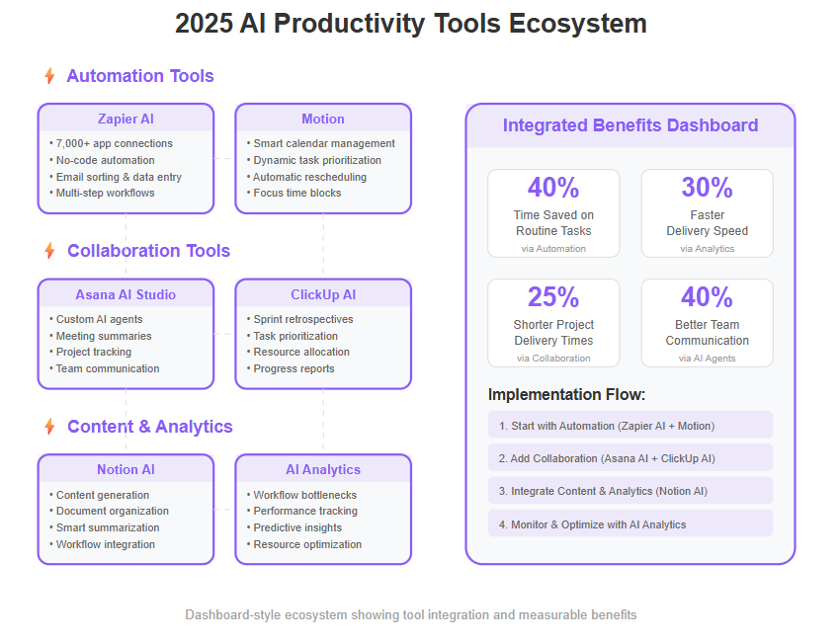Select the Collaboration Tools heading
This screenshot has width=840, height=643.
point(148,251)
